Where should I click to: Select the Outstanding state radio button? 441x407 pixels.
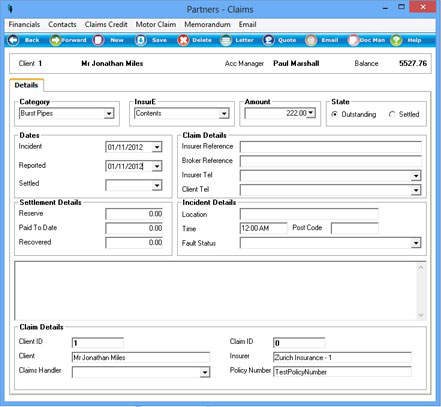tap(334, 114)
